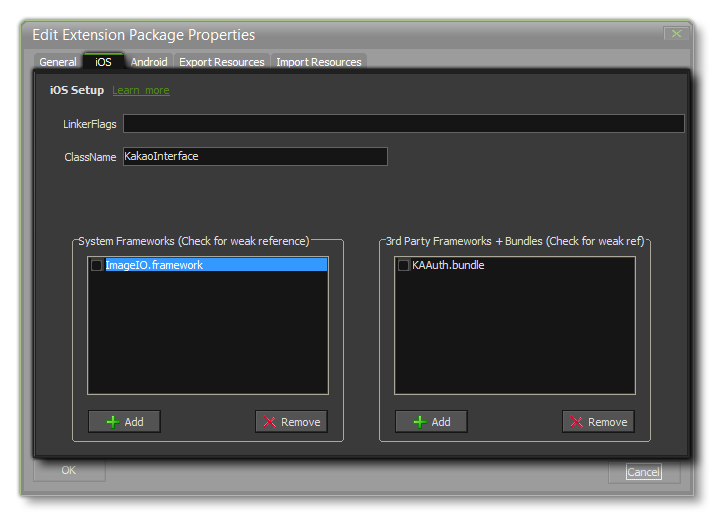Click the Cancel button
The width and height of the screenshot is (714, 516).
pyautogui.click(x=643, y=472)
